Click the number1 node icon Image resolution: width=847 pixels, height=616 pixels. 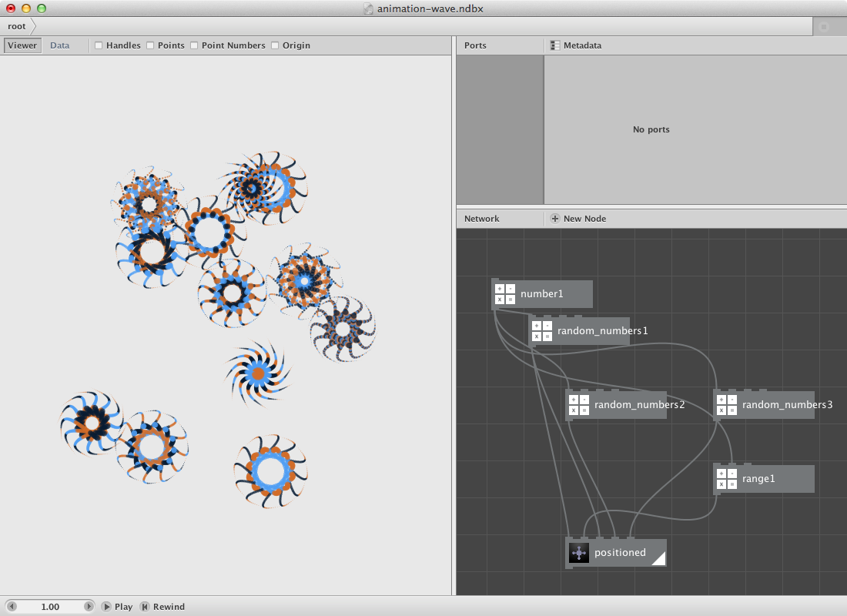pos(505,294)
